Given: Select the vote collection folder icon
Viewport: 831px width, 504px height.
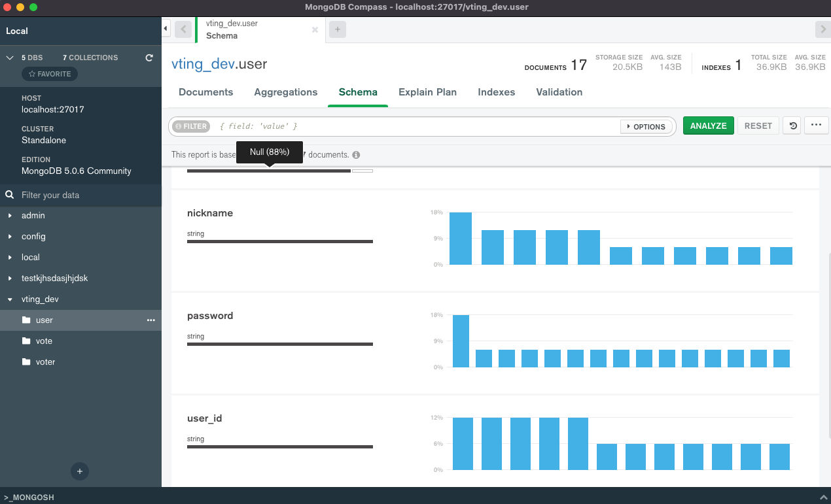Looking at the screenshot, I should click(26, 341).
